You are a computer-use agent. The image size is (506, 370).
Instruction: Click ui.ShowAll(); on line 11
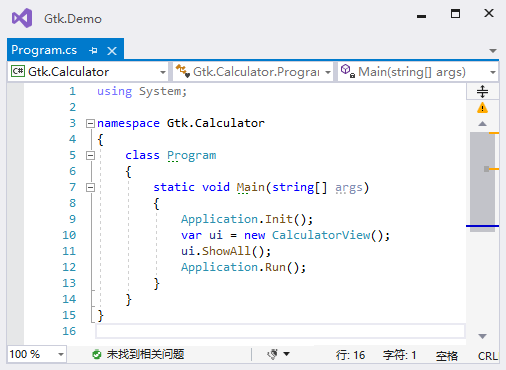[226, 251]
